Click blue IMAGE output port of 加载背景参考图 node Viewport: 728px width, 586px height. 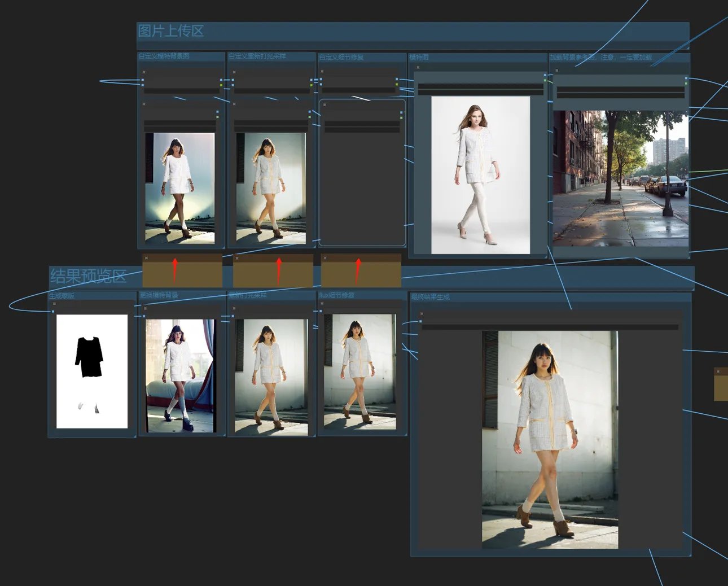686,78
